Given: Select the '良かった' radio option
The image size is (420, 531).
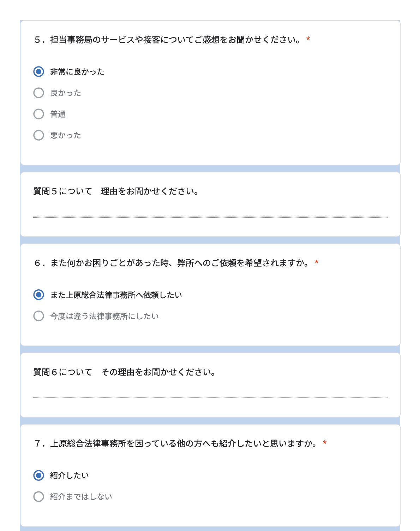Looking at the screenshot, I should tap(39, 93).
